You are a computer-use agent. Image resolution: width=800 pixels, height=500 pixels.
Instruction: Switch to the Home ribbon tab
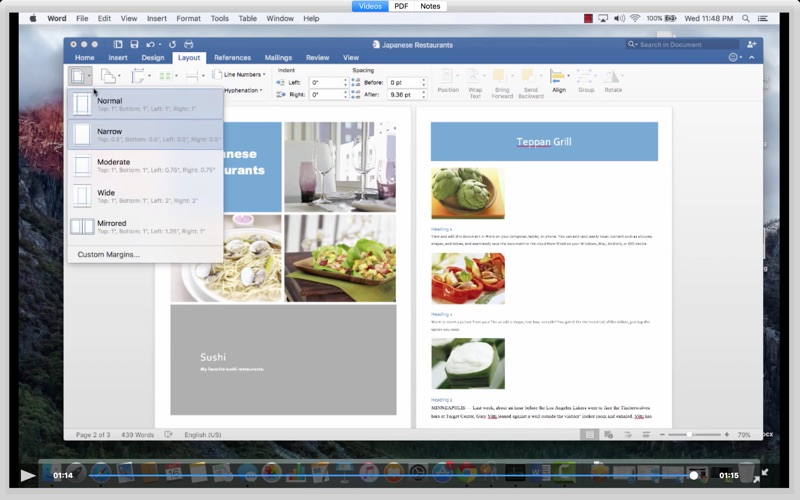(85, 58)
